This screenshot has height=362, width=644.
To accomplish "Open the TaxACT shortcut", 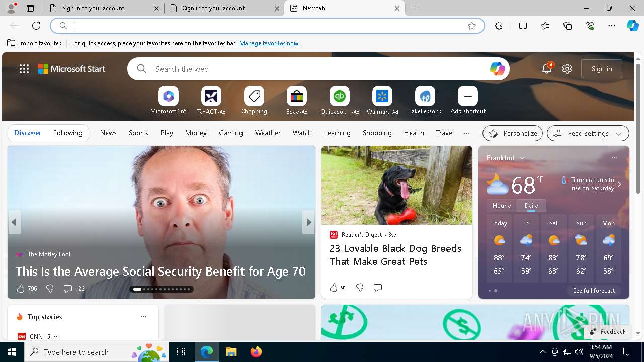I will click(211, 101).
